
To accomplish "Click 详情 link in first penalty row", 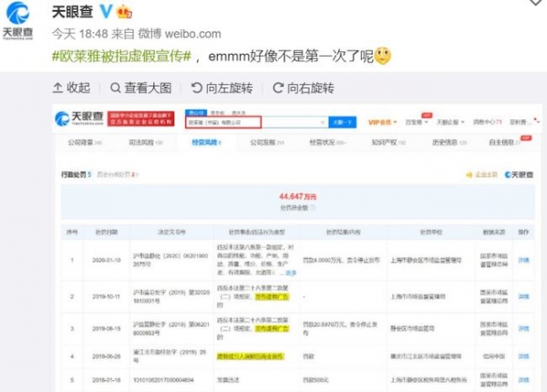I will coord(523,259).
